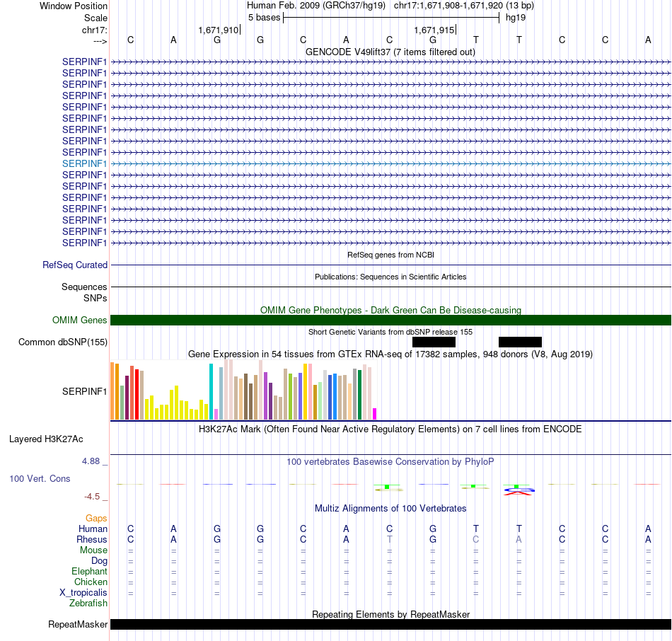Click the cyan bar in GTEx chart
Screen dimensions: 672x641
click(211, 391)
